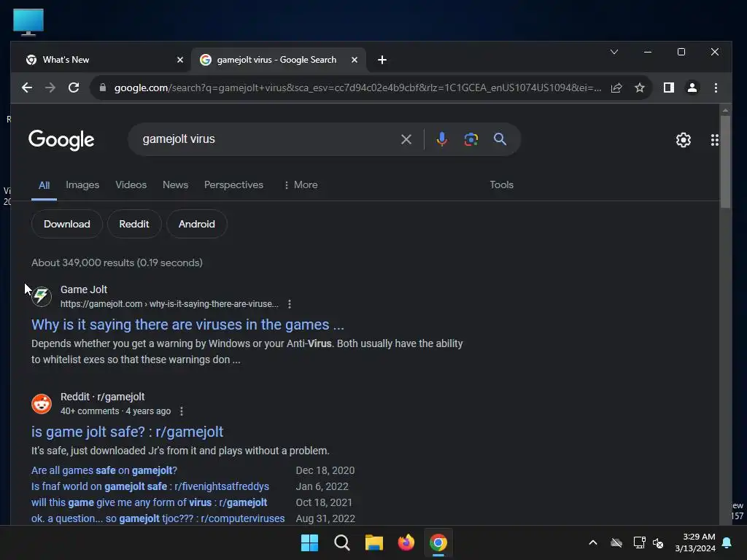Image resolution: width=747 pixels, height=560 pixels.
Task: Reload the current page
Action: (x=74, y=87)
